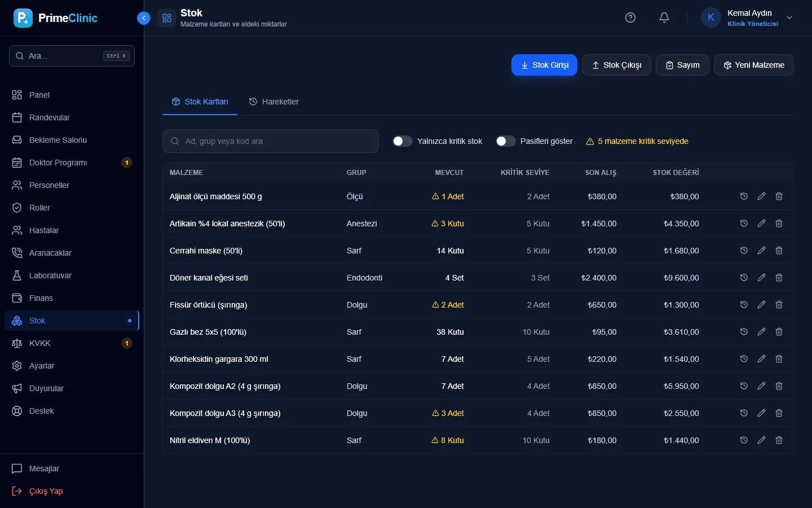Edit Nitril eldiven M item
The height and width of the screenshot is (508, 812).
click(x=761, y=440)
